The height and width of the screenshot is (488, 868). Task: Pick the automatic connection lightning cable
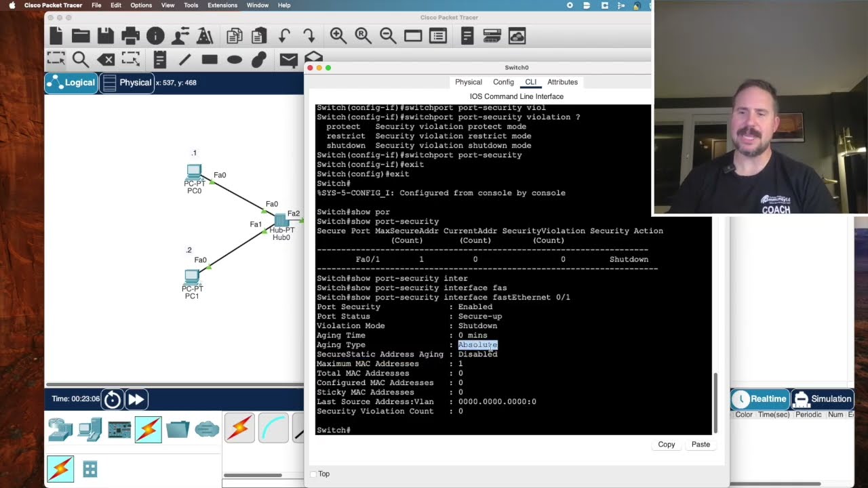[239, 428]
